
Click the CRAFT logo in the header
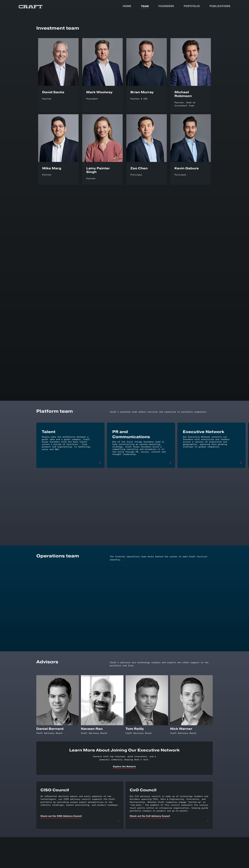(x=30, y=6)
